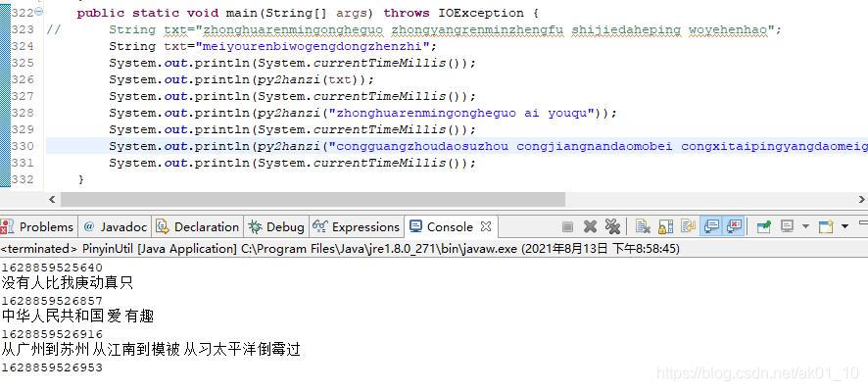Click console output line starting 从广州到苏州
Viewport: 868px width, 391px height.
(151, 350)
